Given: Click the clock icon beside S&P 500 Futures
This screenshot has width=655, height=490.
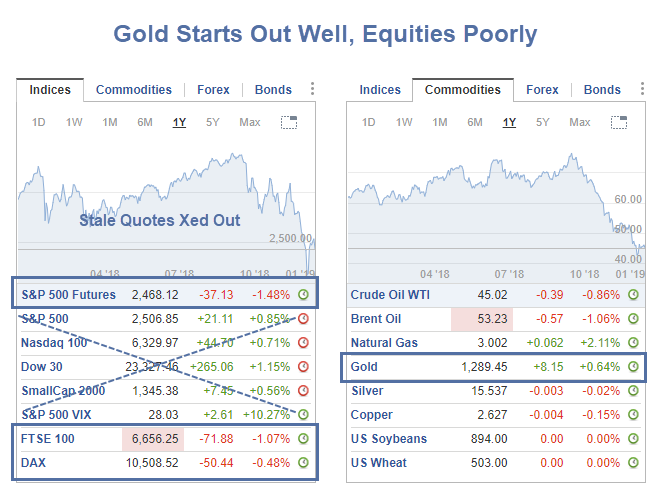Looking at the screenshot, I should (304, 295).
